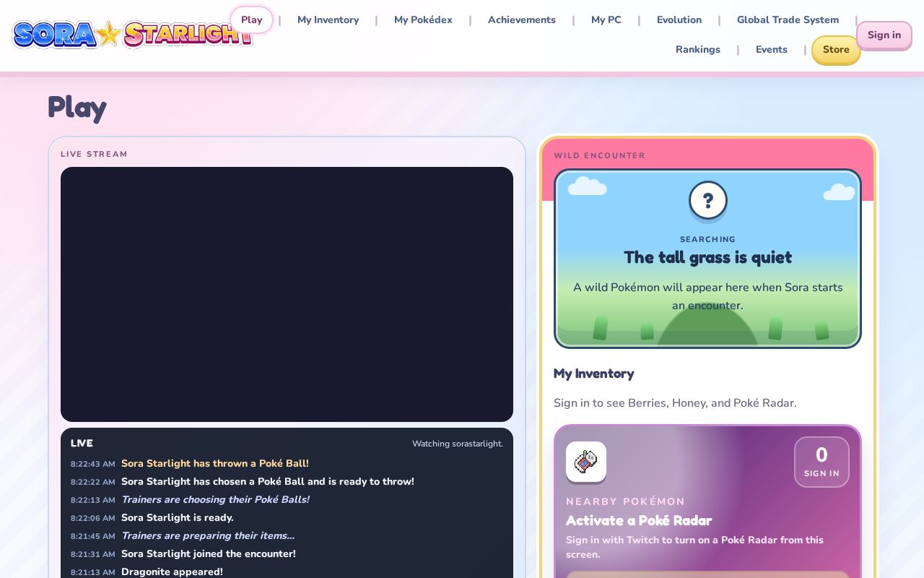Open the Play tab
Image resolution: width=924 pixels, height=578 pixels.
click(251, 20)
